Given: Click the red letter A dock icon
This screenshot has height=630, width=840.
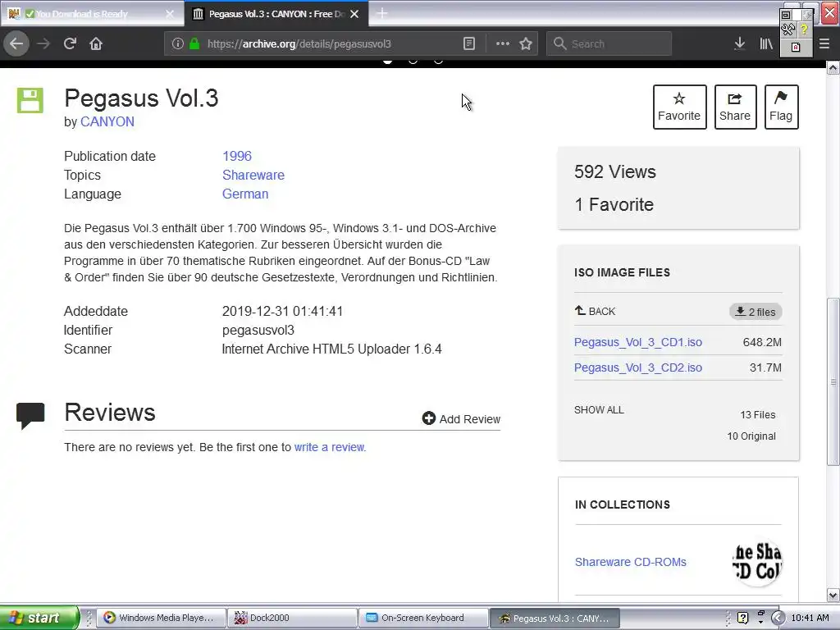Looking at the screenshot, I should pos(796,47).
